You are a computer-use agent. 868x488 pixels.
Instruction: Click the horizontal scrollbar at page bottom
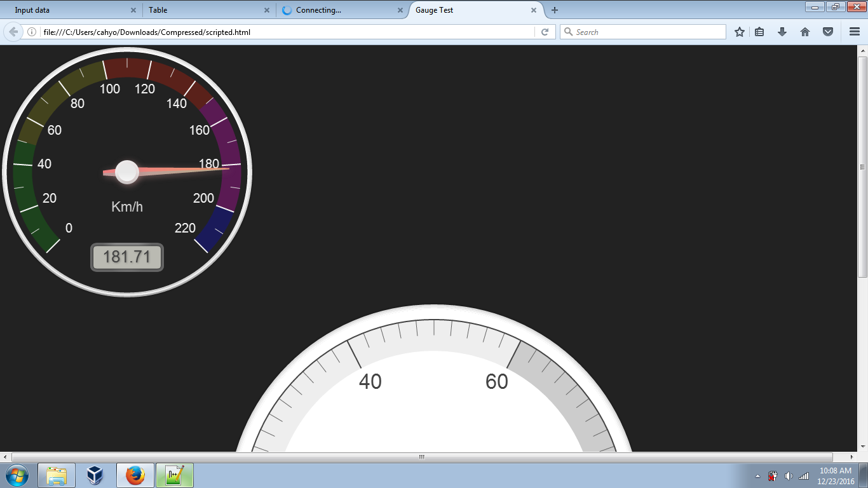coord(421,456)
